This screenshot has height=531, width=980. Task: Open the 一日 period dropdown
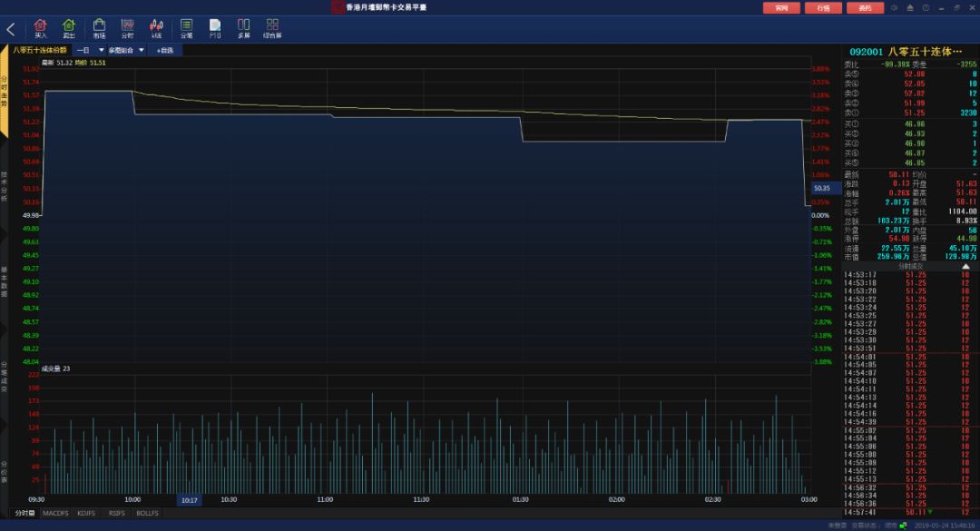90,50
